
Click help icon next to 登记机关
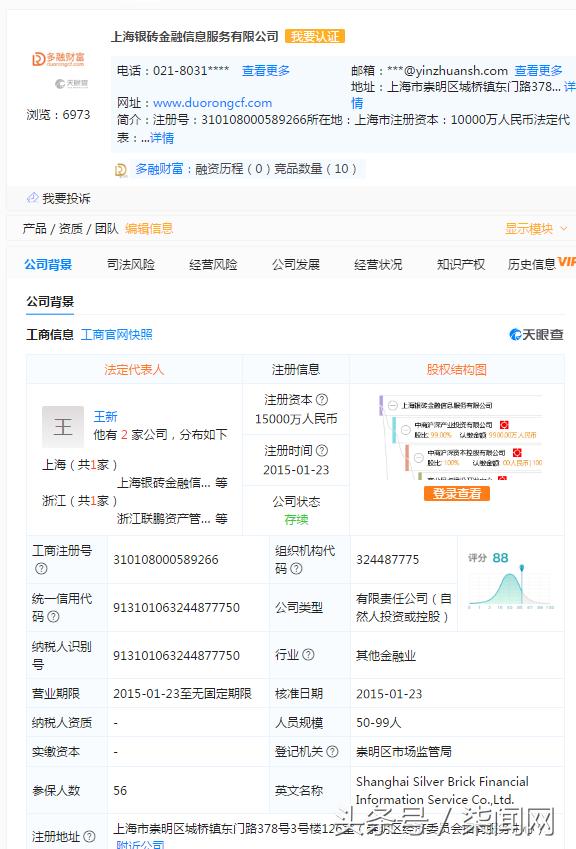coord(332,751)
